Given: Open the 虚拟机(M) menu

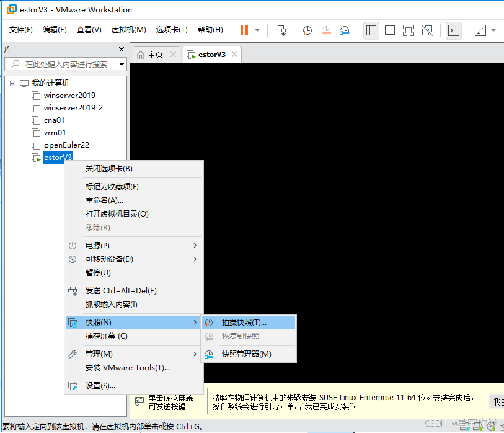Looking at the screenshot, I should tap(128, 30).
